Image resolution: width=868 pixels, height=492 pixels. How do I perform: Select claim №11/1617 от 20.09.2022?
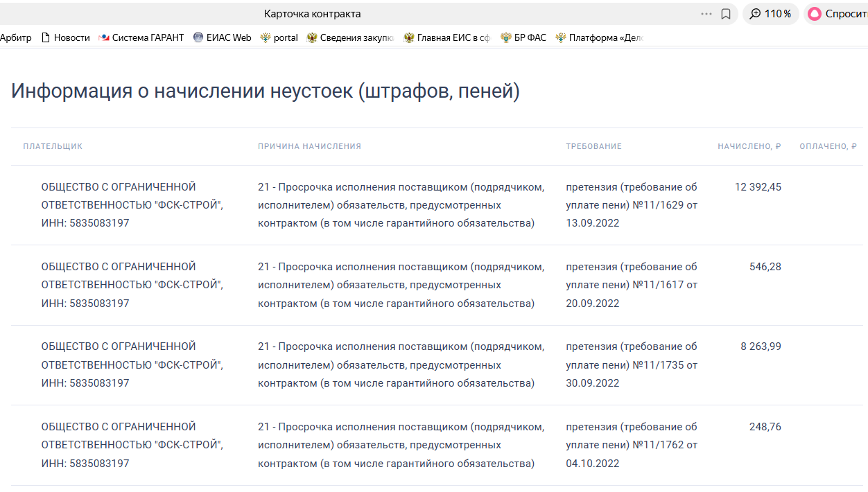632,285
